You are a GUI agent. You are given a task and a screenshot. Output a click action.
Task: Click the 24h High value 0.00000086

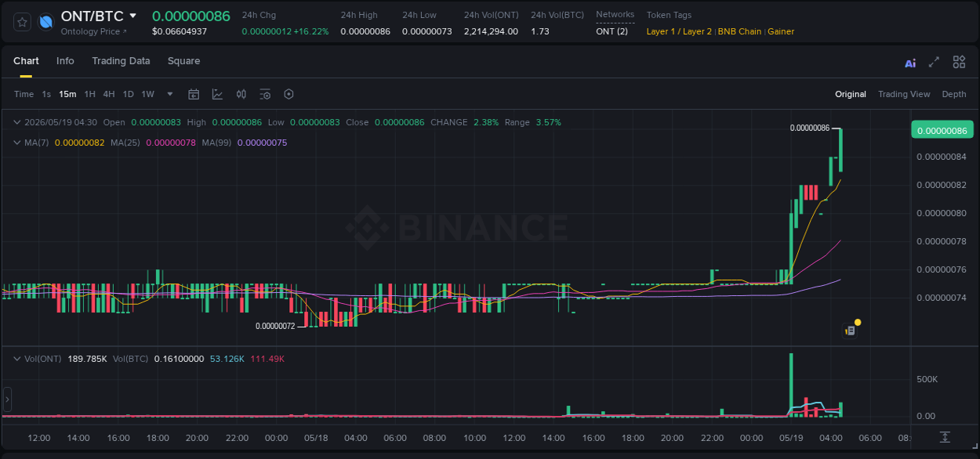point(365,31)
